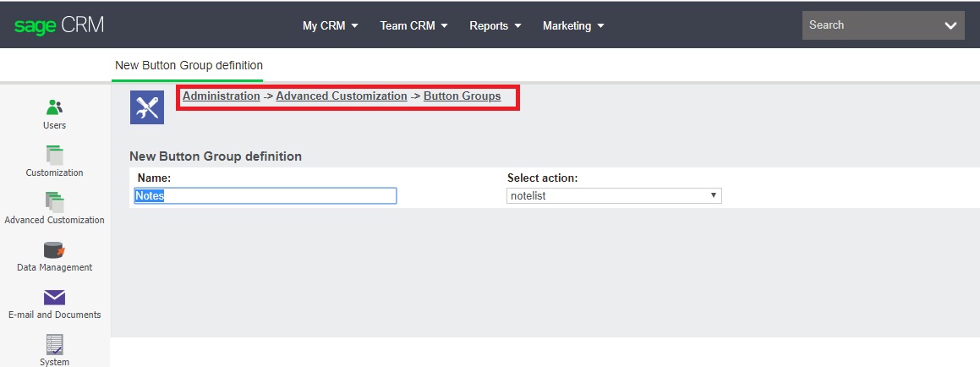980x367 pixels.
Task: Open Data Management database icon
Action: 54,249
